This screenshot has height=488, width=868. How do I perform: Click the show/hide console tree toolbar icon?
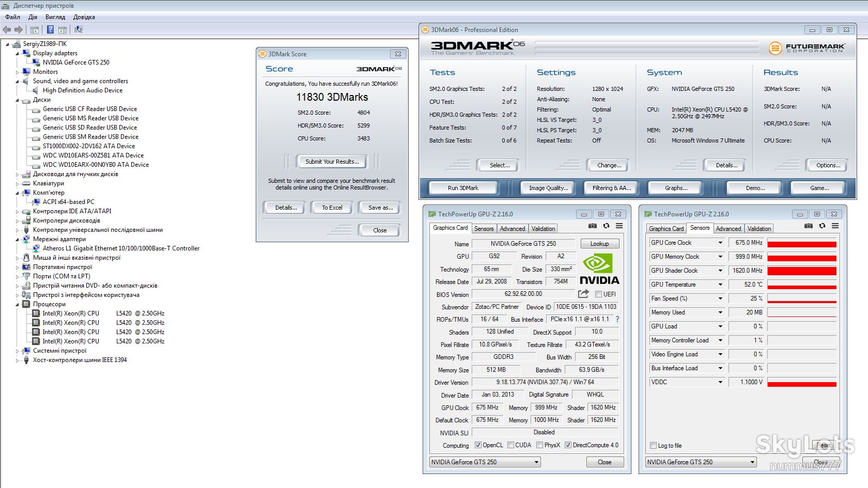pos(35,30)
